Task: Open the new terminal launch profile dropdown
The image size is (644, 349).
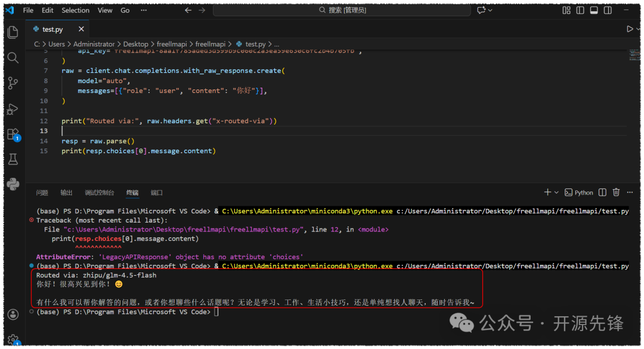Action: click(556, 192)
